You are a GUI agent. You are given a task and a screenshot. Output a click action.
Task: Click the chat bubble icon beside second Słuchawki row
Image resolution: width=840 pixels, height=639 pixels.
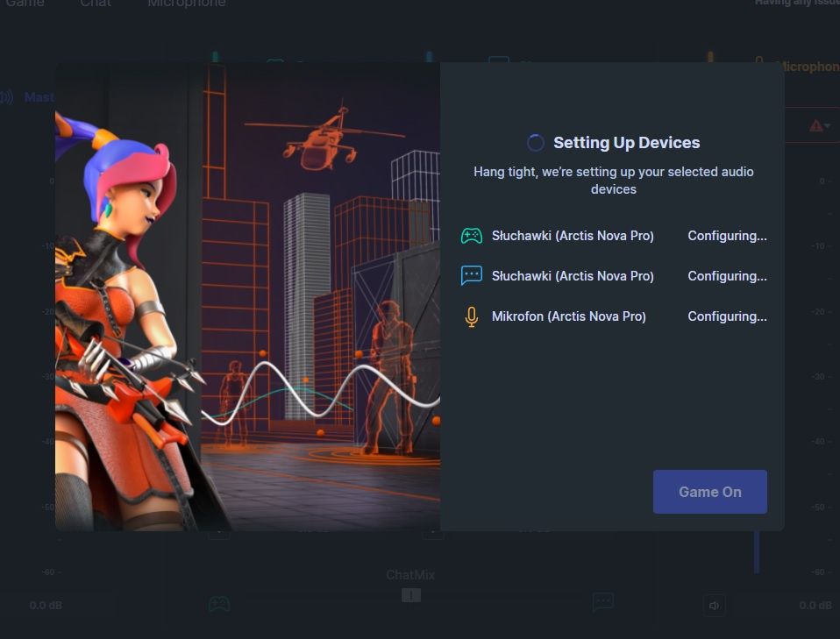tap(472, 276)
